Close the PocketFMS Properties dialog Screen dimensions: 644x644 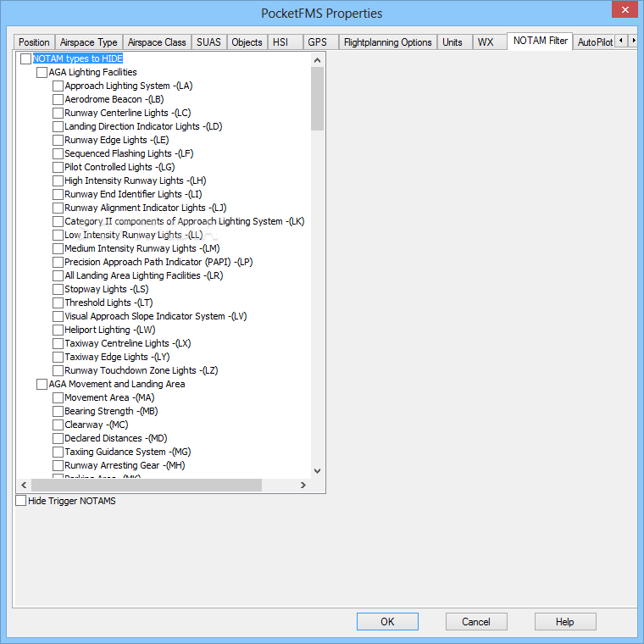click(625, 10)
